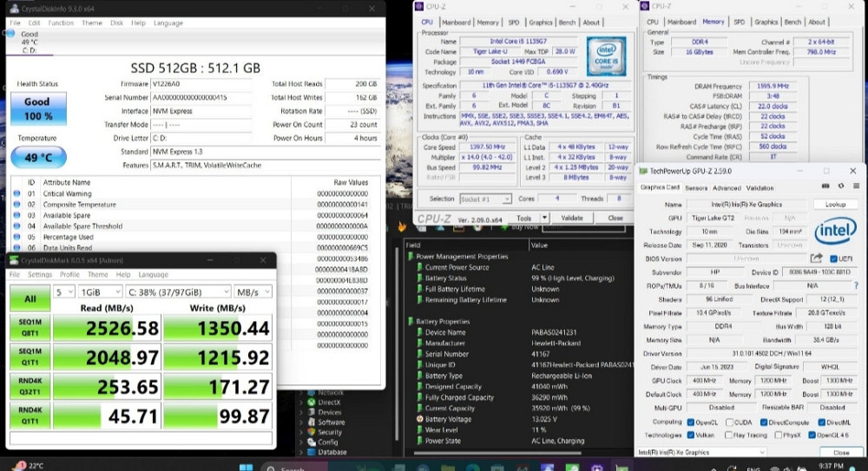Open the MB/s unit dropdown in CrystalDiskMark

click(x=254, y=292)
